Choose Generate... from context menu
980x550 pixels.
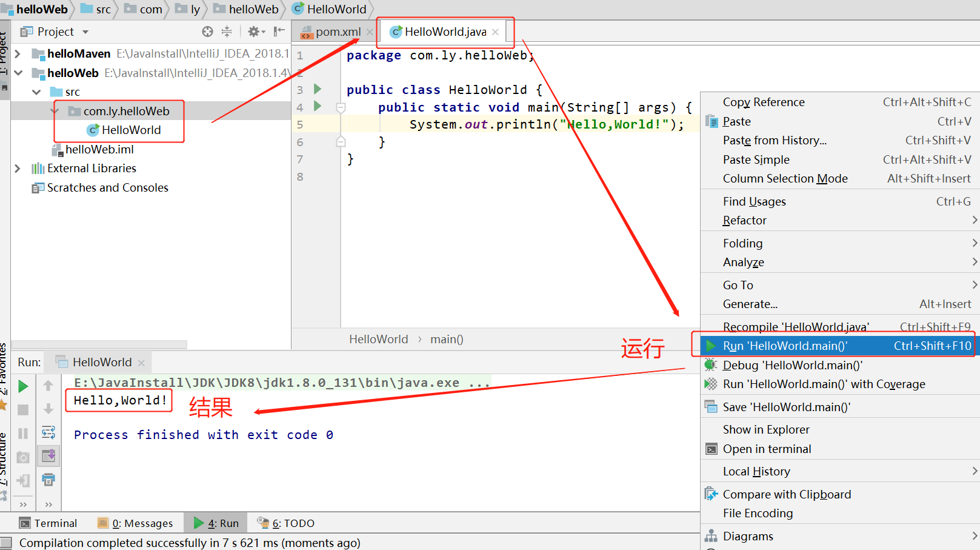coord(840,304)
